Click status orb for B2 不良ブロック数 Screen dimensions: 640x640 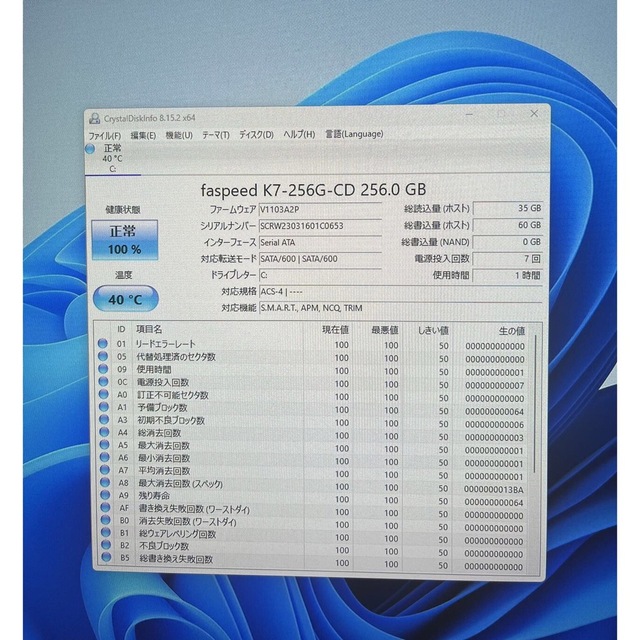tap(106, 545)
